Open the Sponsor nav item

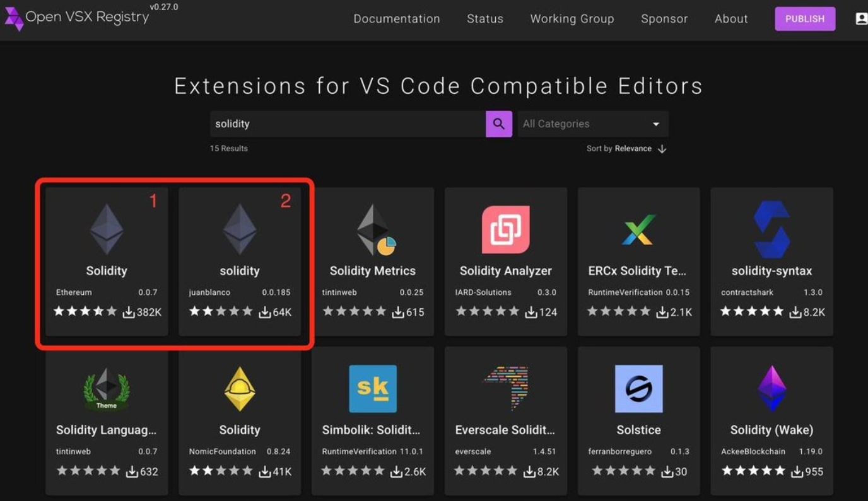tap(664, 19)
